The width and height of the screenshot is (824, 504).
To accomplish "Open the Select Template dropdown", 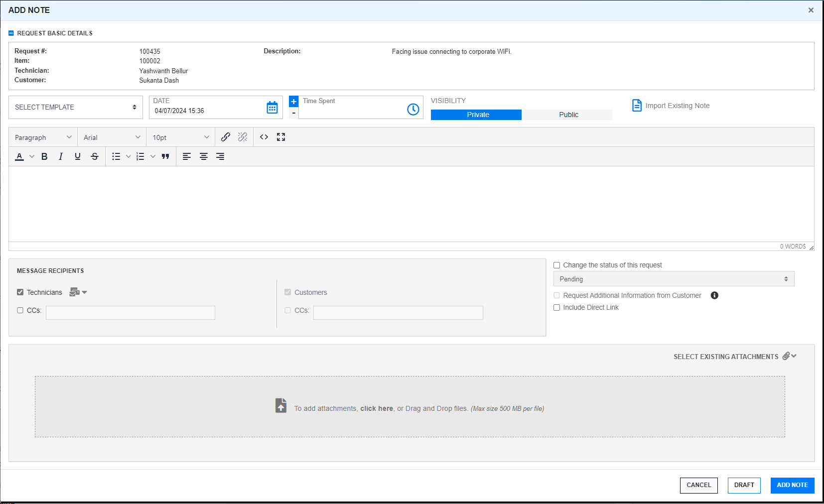I will pos(76,107).
